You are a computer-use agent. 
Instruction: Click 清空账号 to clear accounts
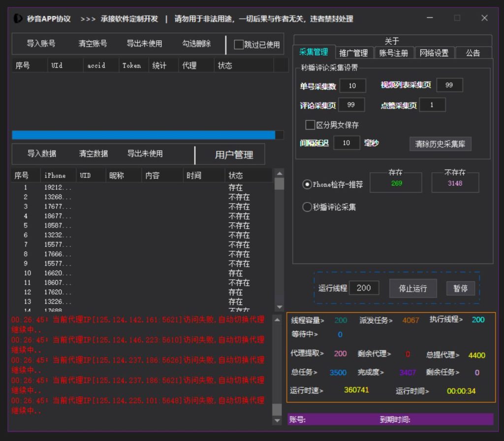93,44
